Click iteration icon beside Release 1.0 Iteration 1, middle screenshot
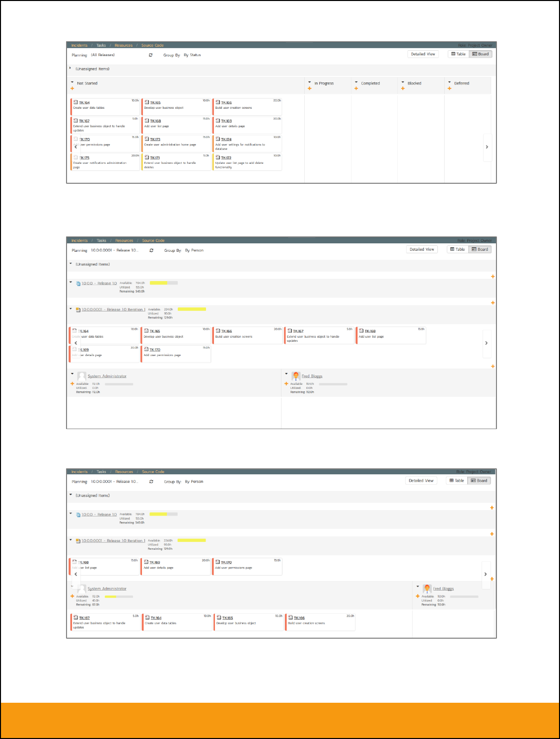Image resolution: width=560 pixels, height=739 pixels. [x=78, y=309]
